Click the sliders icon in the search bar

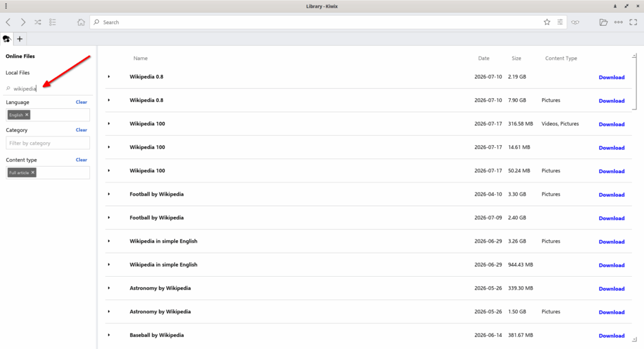[x=560, y=22]
